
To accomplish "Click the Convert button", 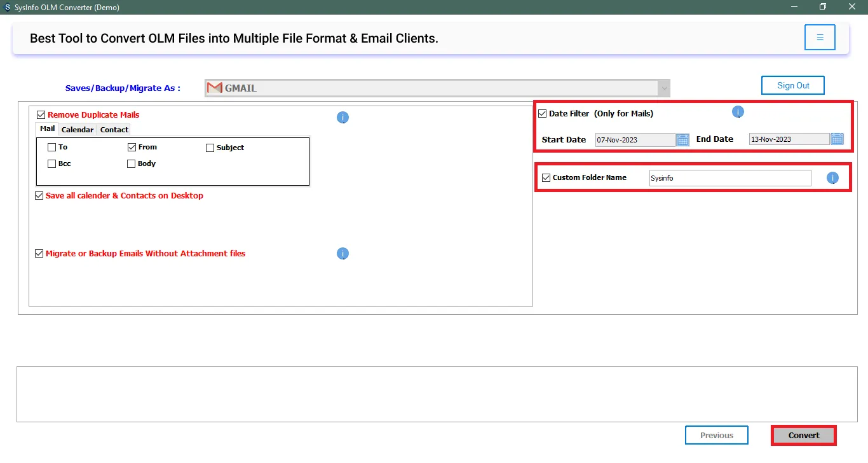I will [804, 436].
